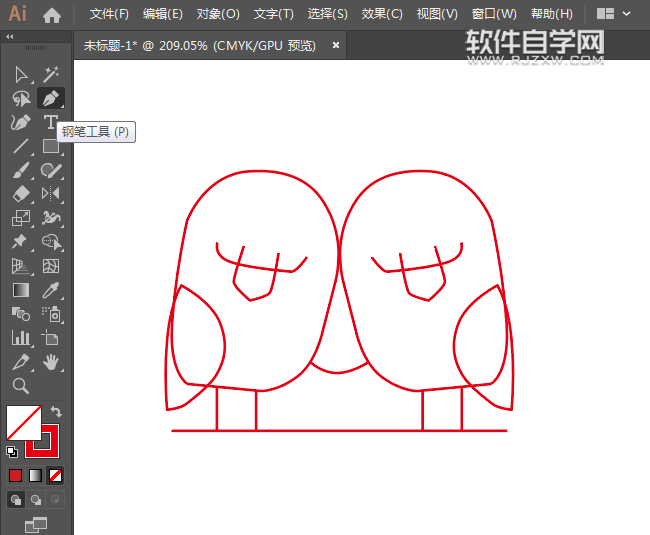Select the Direct Selection tool
Screen dimensions: 650x535
point(21,75)
